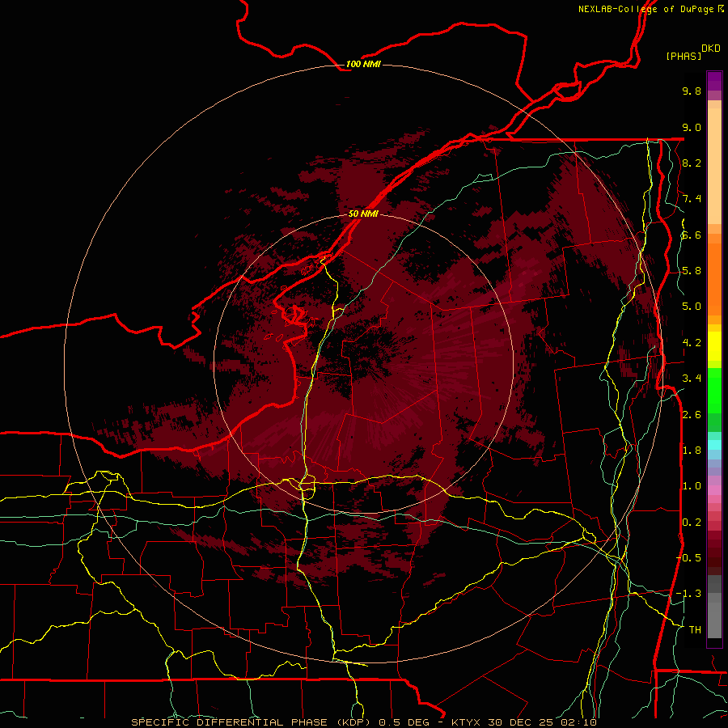Screen dimensions: 728x728
Task: Click the 5.0 scale value
Action: pyautogui.click(x=692, y=307)
